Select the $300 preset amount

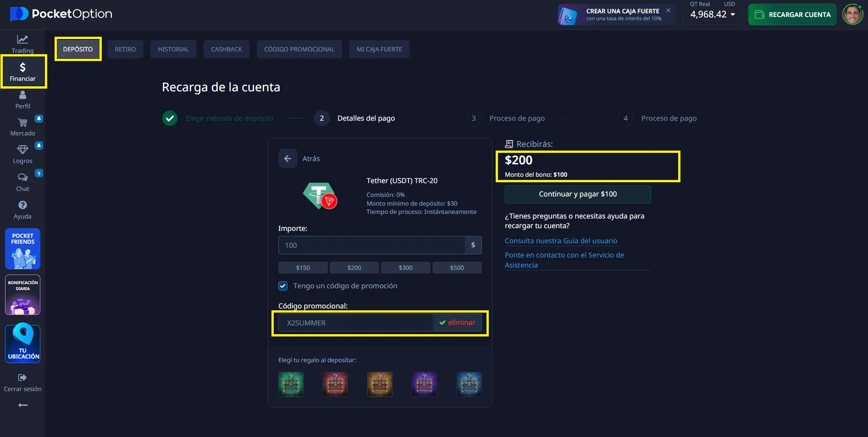(406, 268)
